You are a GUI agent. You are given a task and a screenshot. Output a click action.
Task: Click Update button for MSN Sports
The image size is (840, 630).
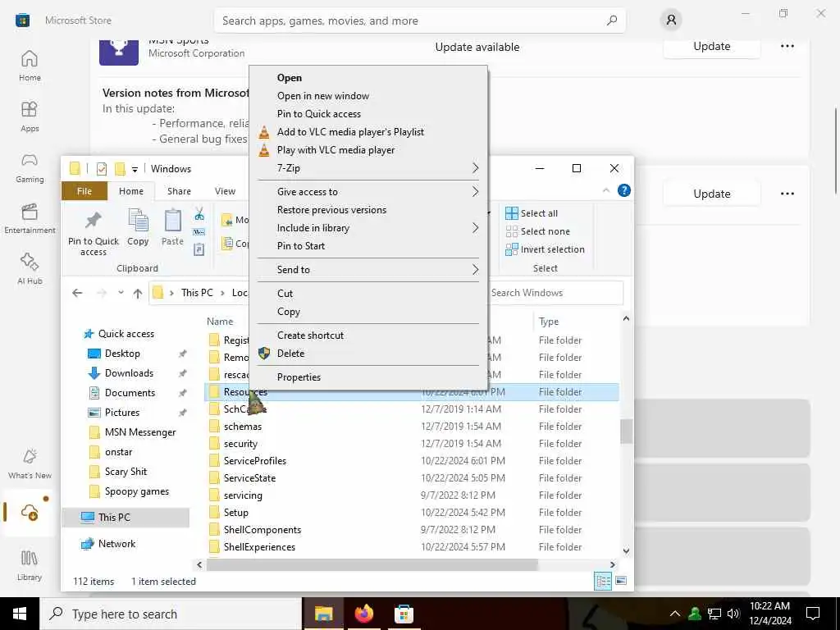point(711,46)
